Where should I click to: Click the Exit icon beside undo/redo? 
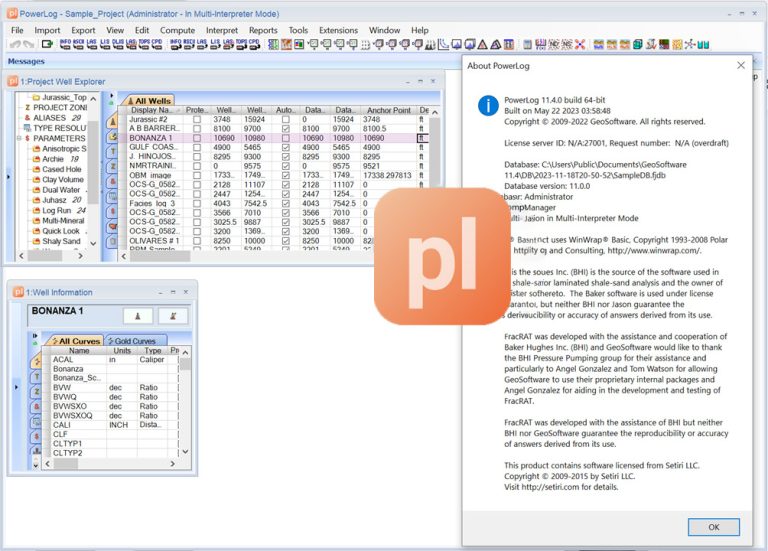coord(47,44)
